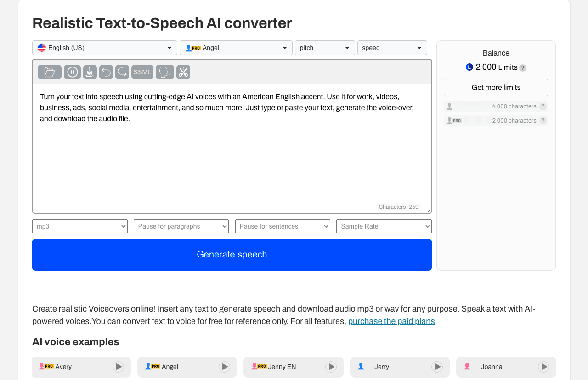This screenshot has height=380, width=588.
Task: Open the mp3 format dropdown
Action: (80, 226)
